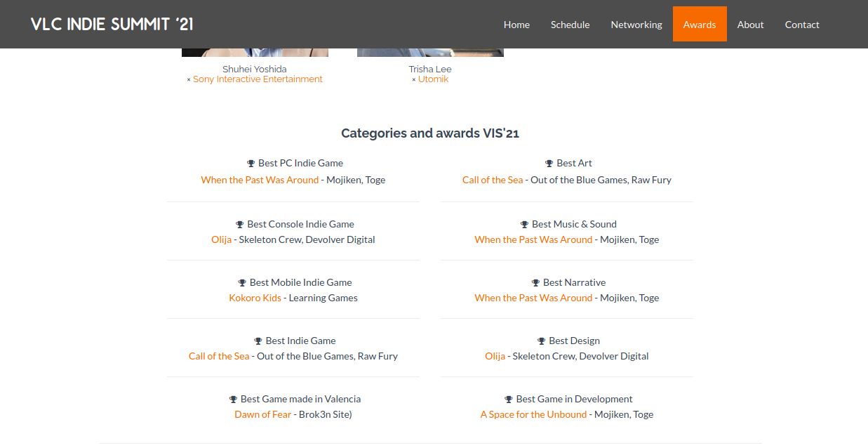Click the Learning Games developer text
868x448 pixels.
(323, 298)
